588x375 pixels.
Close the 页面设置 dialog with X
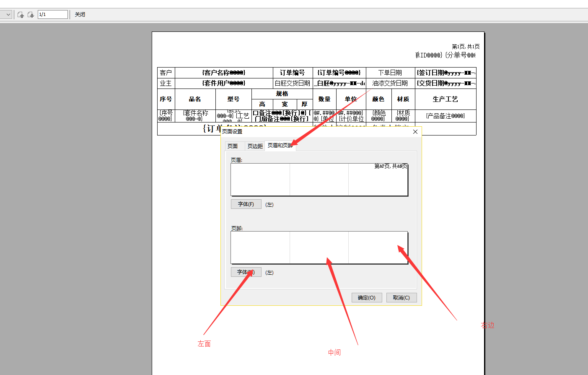pos(415,132)
